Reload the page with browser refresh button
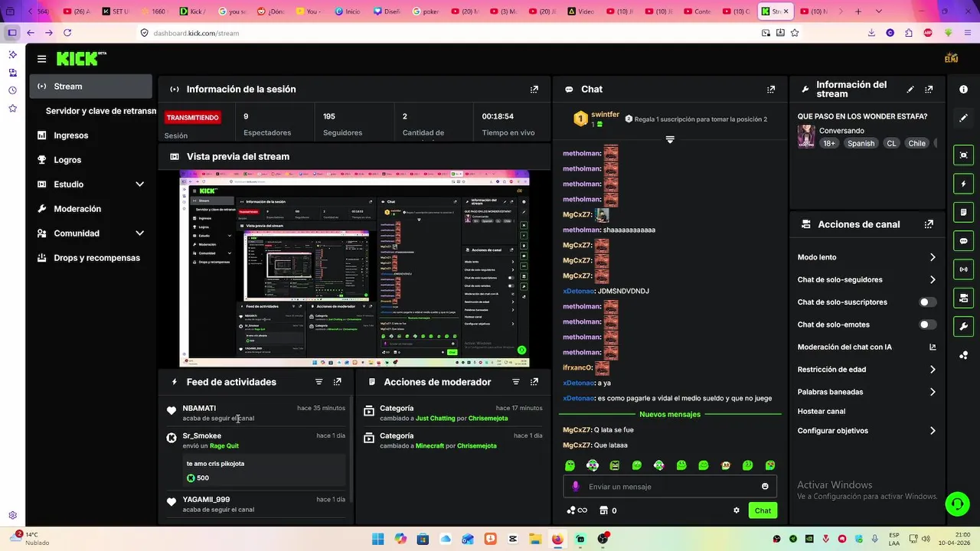This screenshot has width=980, height=551. (67, 33)
